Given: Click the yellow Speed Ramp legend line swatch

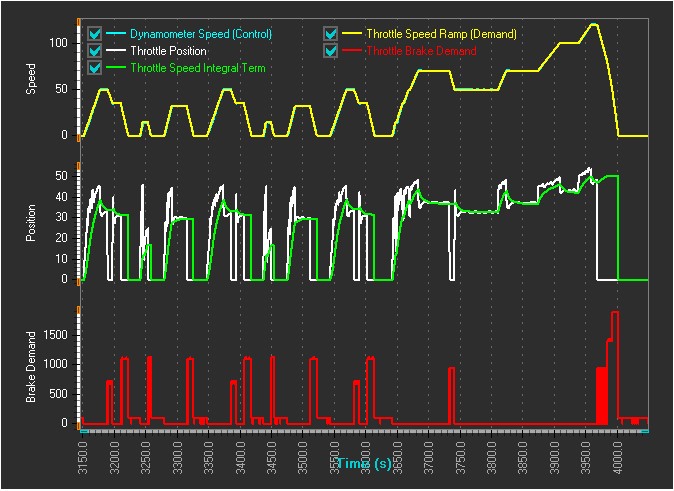Looking at the screenshot, I should 351,34.
